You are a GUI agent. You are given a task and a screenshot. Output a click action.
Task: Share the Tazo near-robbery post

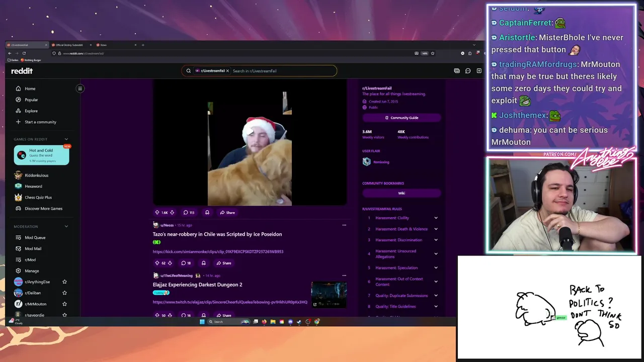click(224, 263)
